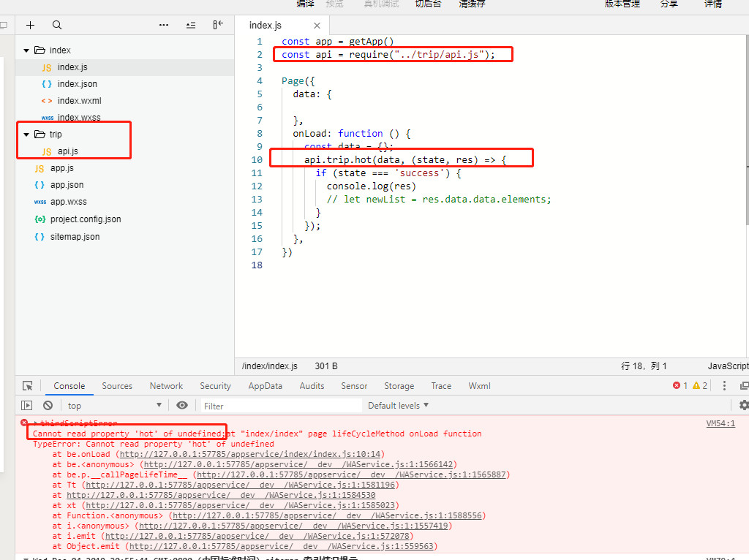Click the wxss icon of app.wxss

[x=40, y=202]
